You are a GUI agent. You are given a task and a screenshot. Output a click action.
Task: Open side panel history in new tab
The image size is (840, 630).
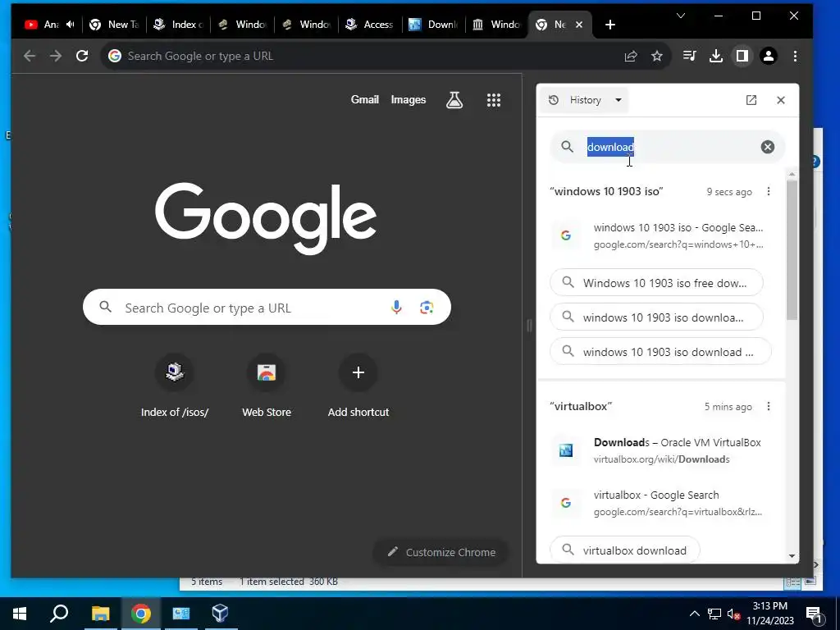[x=751, y=100]
